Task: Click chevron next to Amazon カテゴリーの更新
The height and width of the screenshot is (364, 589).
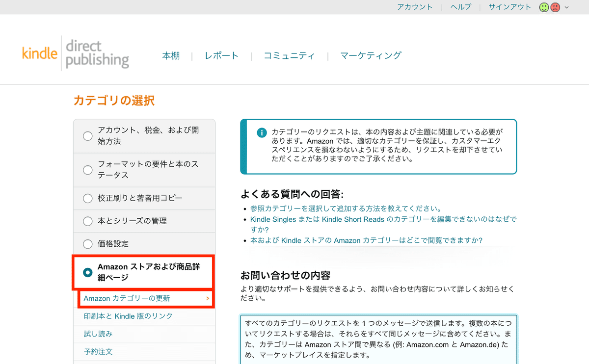Action: pyautogui.click(x=208, y=298)
